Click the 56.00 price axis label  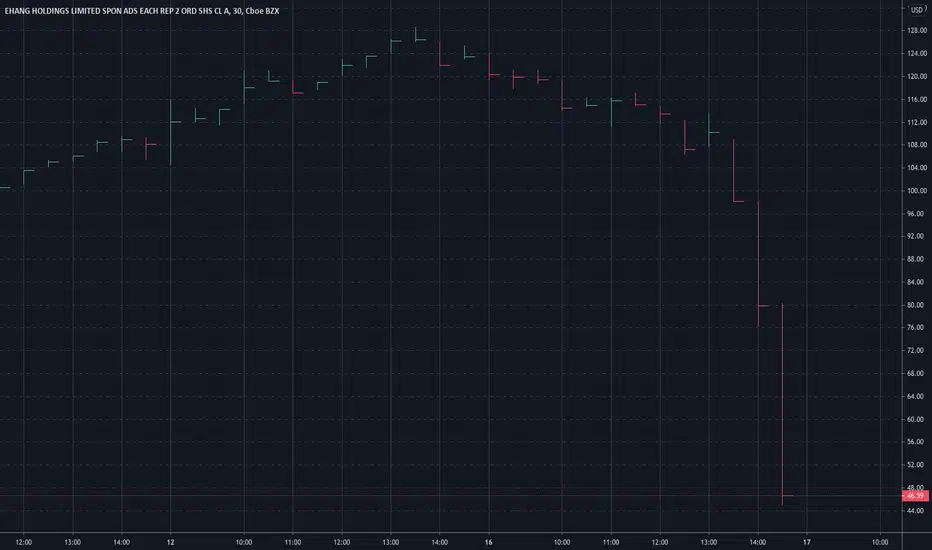coord(917,442)
